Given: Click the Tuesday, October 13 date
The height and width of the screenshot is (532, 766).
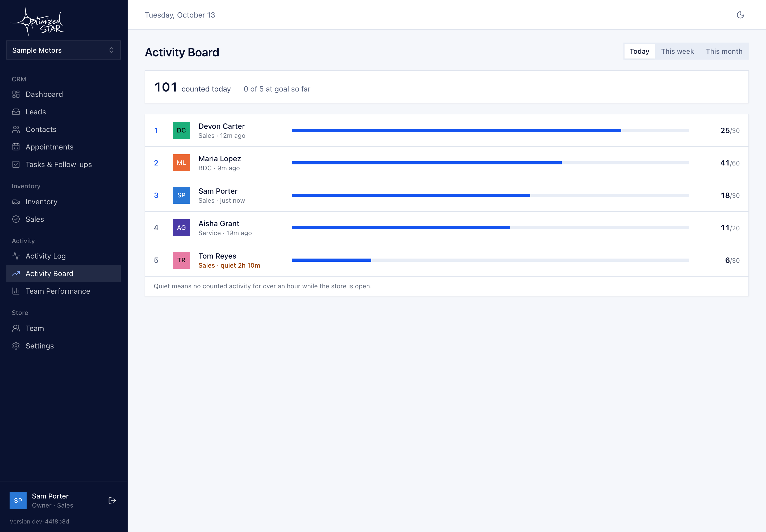Looking at the screenshot, I should click(180, 15).
